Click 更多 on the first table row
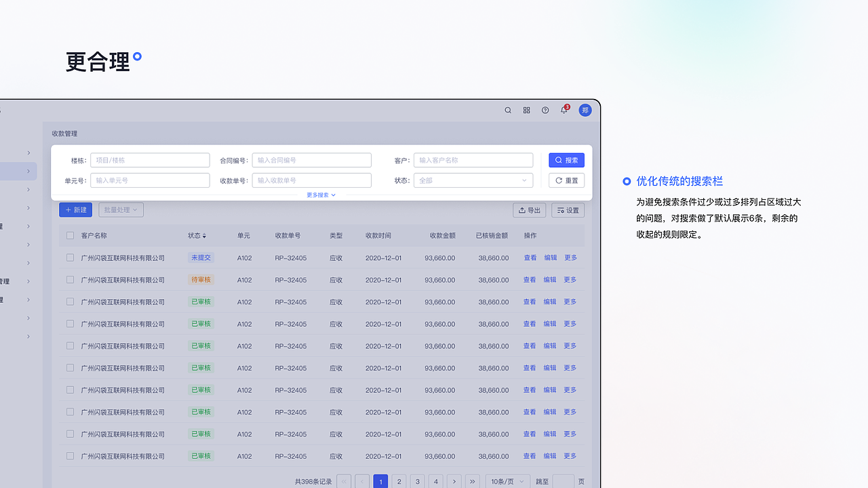The image size is (868, 488). point(570,258)
